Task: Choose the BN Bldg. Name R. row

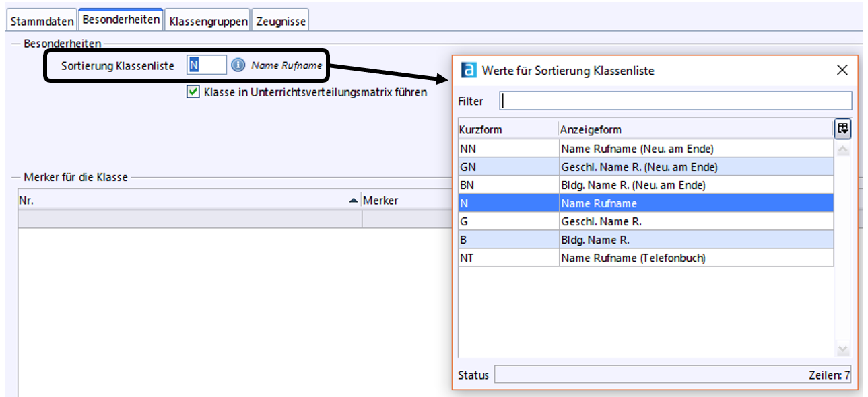Action: coord(646,185)
